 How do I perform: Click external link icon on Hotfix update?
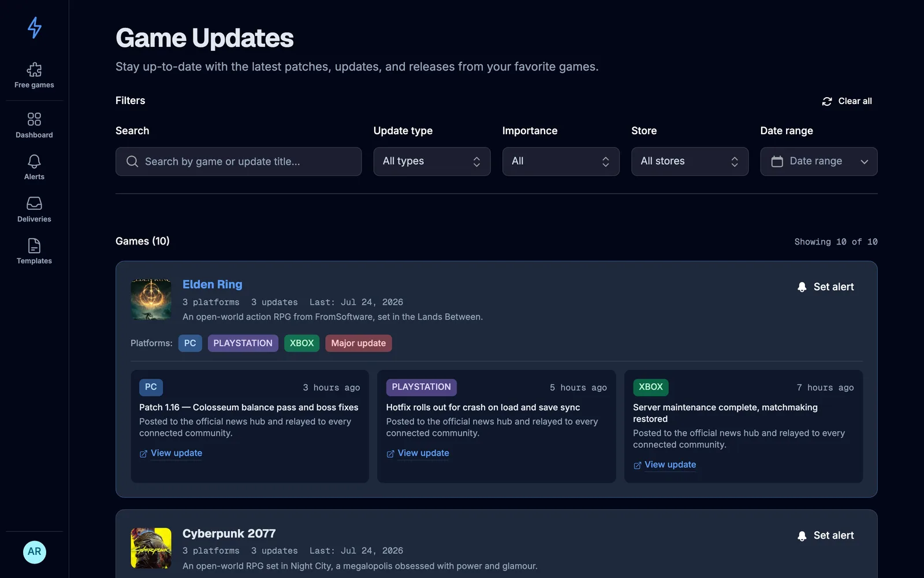(x=390, y=454)
